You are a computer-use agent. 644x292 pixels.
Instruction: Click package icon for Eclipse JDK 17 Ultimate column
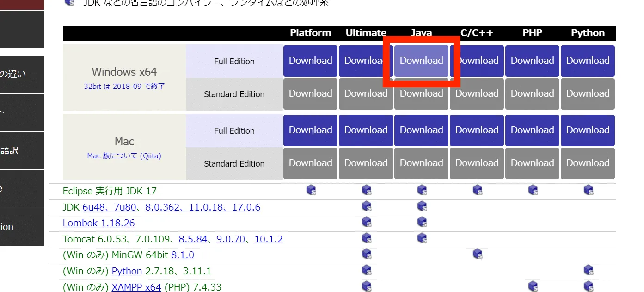[367, 190]
